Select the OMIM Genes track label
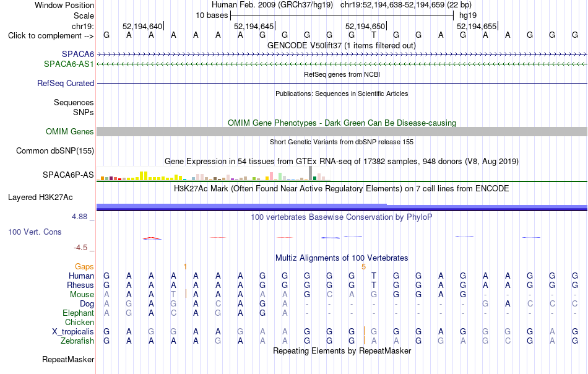The width and height of the screenshot is (588, 374). 69,132
